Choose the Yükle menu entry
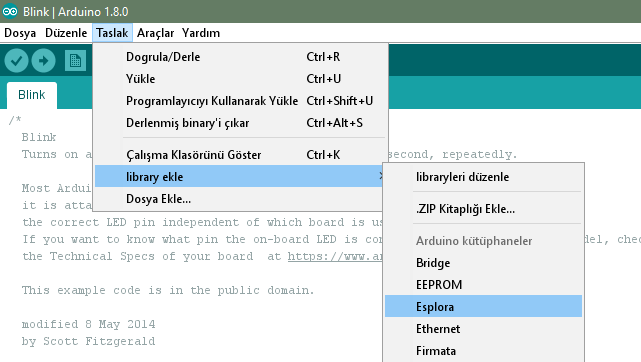 [x=240, y=79]
